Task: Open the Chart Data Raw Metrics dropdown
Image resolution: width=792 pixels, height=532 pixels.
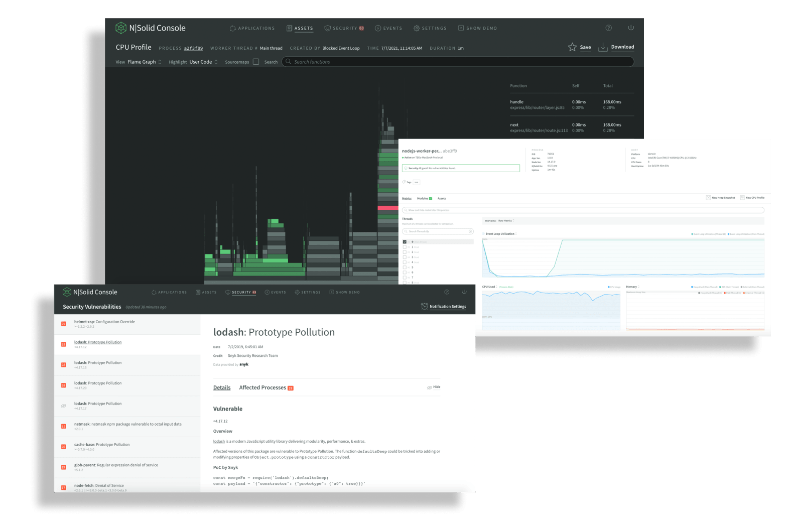Action: pos(506,220)
